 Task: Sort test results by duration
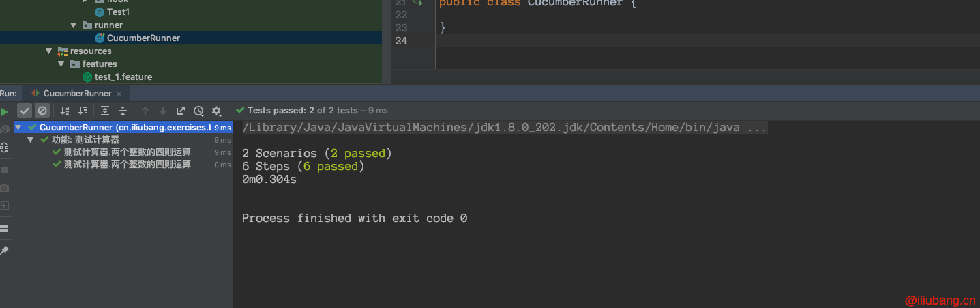[x=83, y=111]
